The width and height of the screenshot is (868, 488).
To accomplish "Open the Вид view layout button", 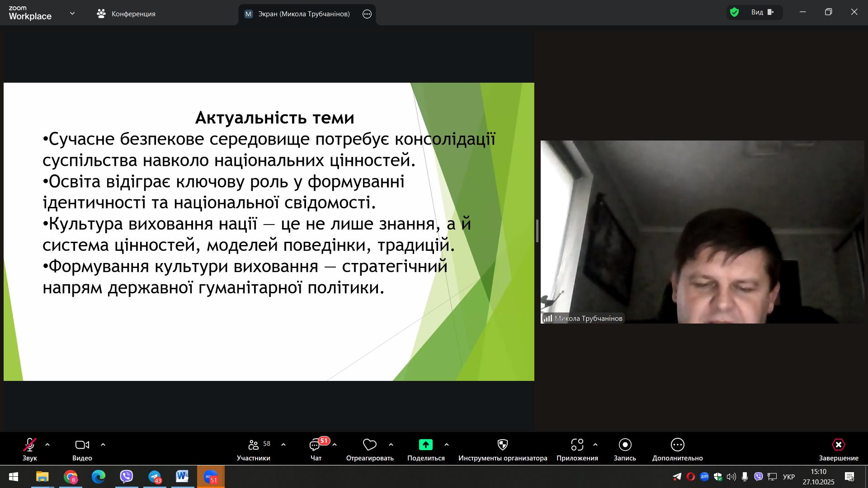I will 762,13.
